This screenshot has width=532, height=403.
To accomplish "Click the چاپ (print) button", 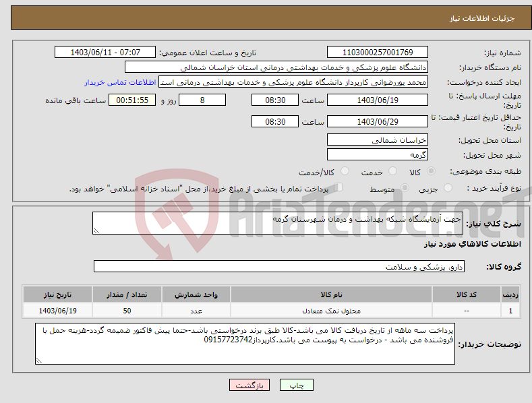I will 296,385.
